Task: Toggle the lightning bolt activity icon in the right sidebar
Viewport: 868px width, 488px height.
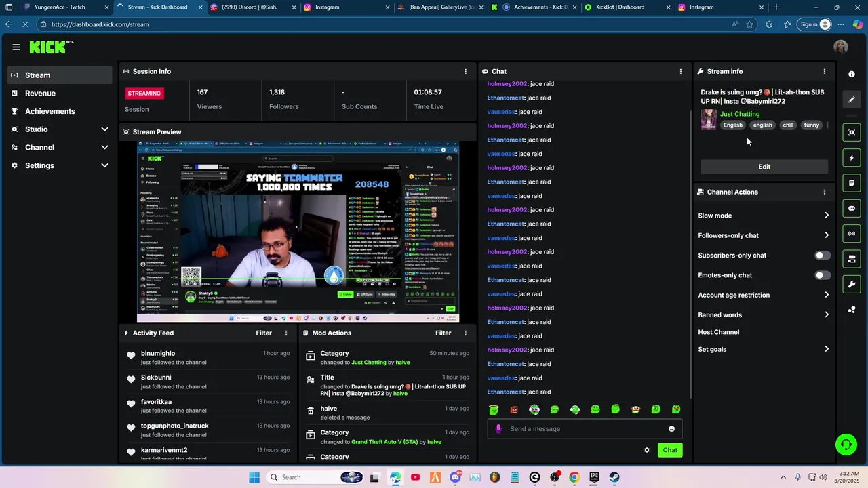Action: [x=852, y=158]
